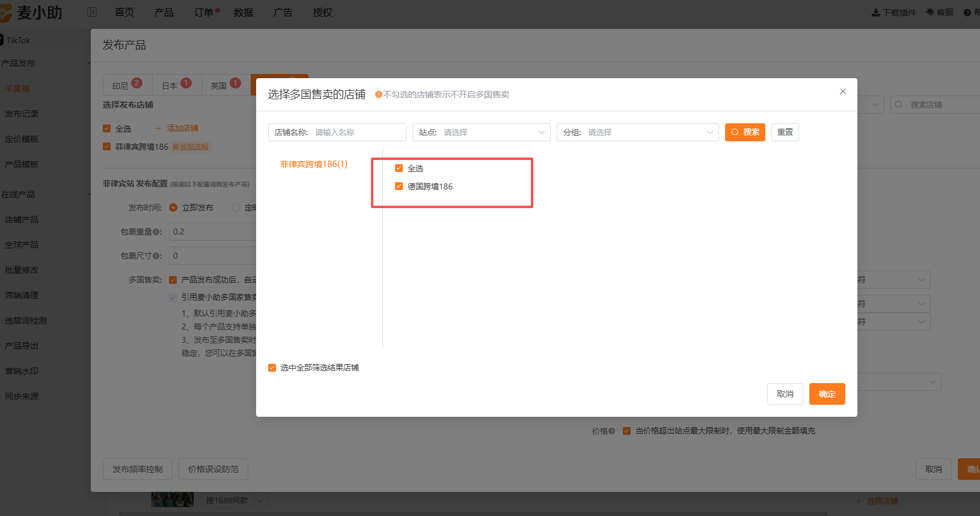Collapse 在线产品 sidebar section
Screen dimensions: 980x516
click(x=88, y=194)
